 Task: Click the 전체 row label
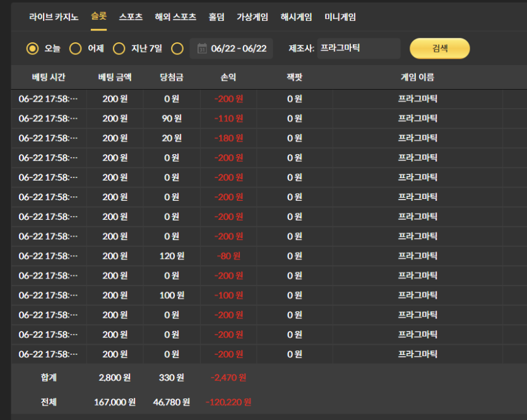coord(49,402)
